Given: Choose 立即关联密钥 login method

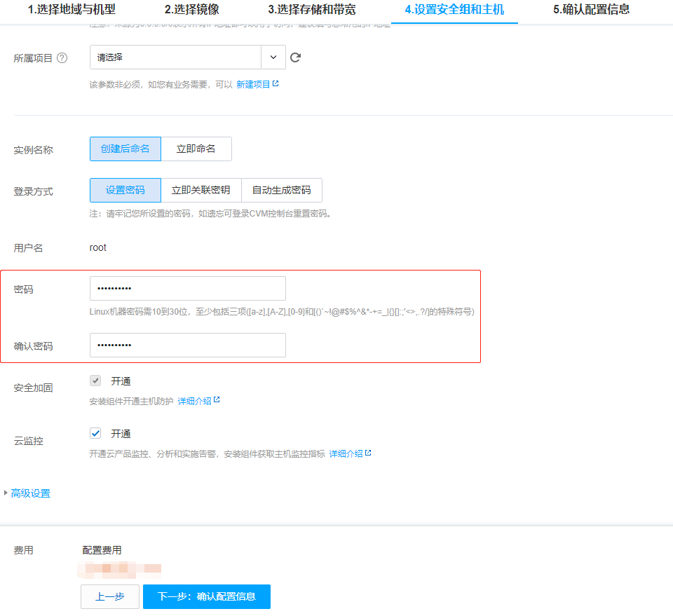Looking at the screenshot, I should point(201,190).
